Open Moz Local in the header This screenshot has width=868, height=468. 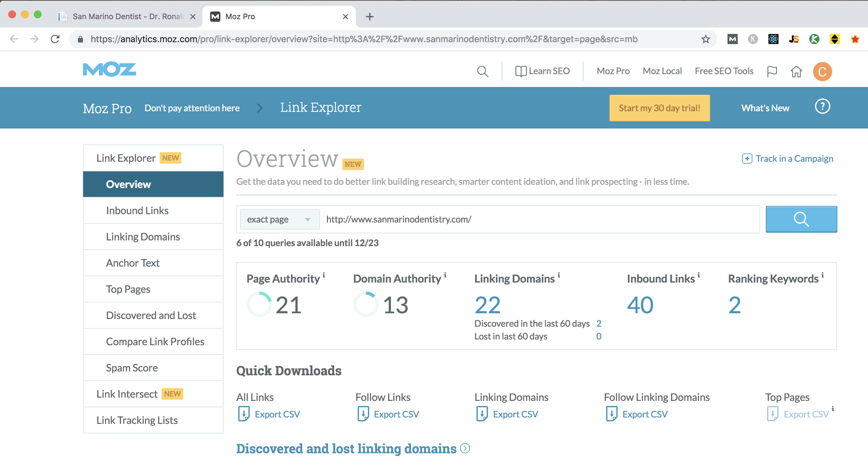coord(662,71)
